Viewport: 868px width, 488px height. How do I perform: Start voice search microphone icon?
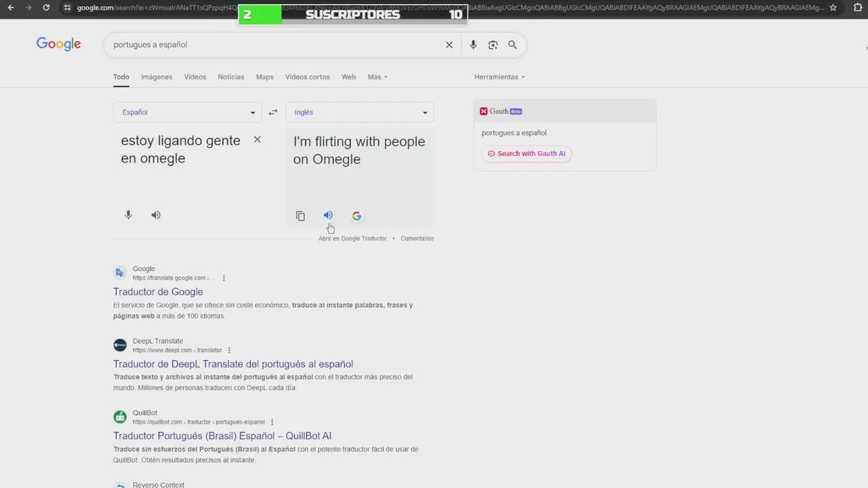tap(473, 45)
